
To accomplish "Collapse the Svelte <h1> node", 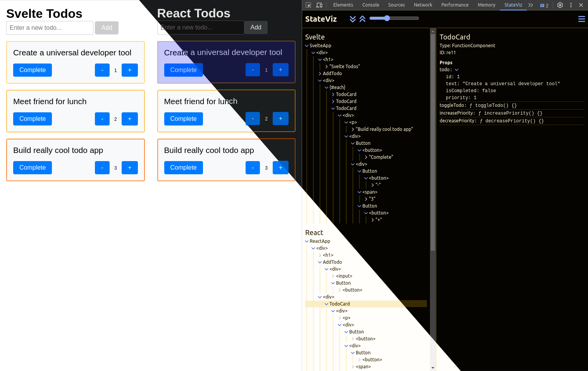I will [320, 60].
